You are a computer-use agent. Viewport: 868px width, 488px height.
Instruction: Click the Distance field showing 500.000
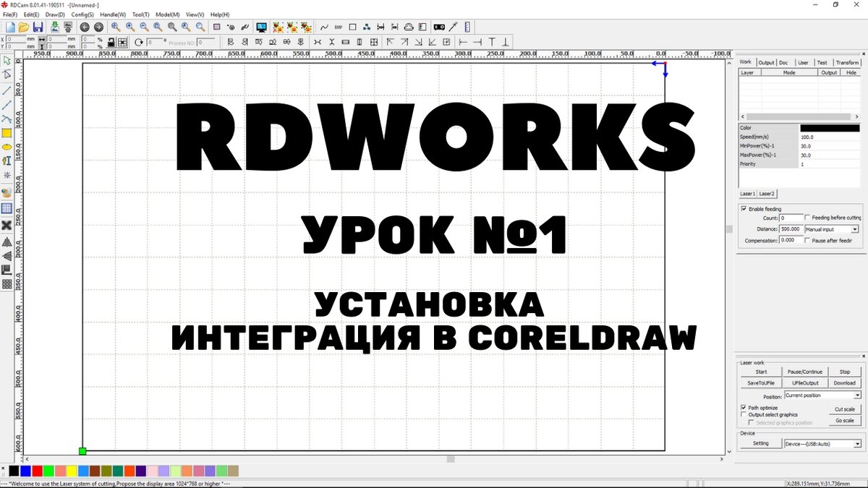tap(791, 228)
